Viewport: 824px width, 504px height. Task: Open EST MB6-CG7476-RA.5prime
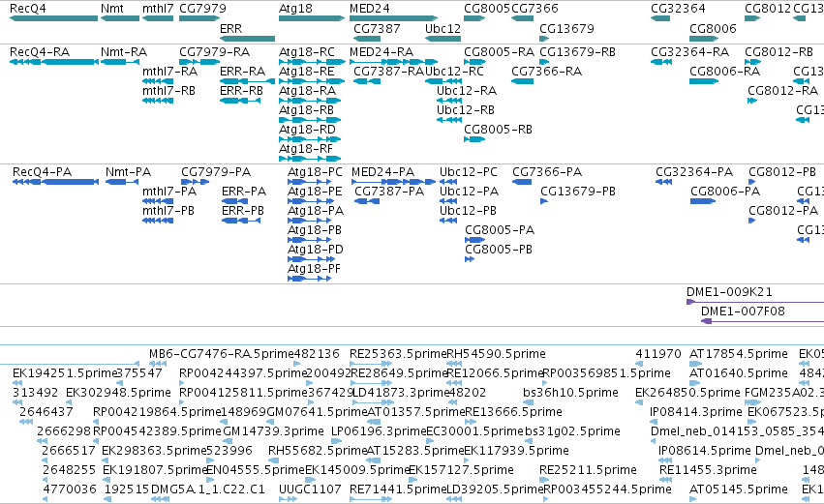click(x=158, y=364)
